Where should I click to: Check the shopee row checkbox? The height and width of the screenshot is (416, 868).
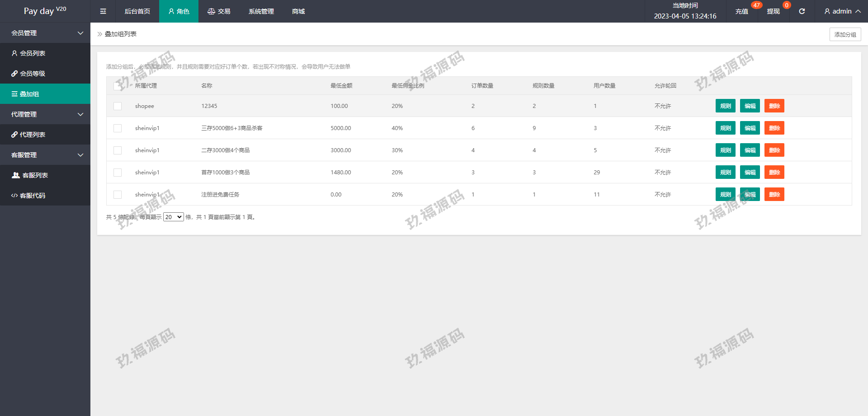tap(118, 106)
